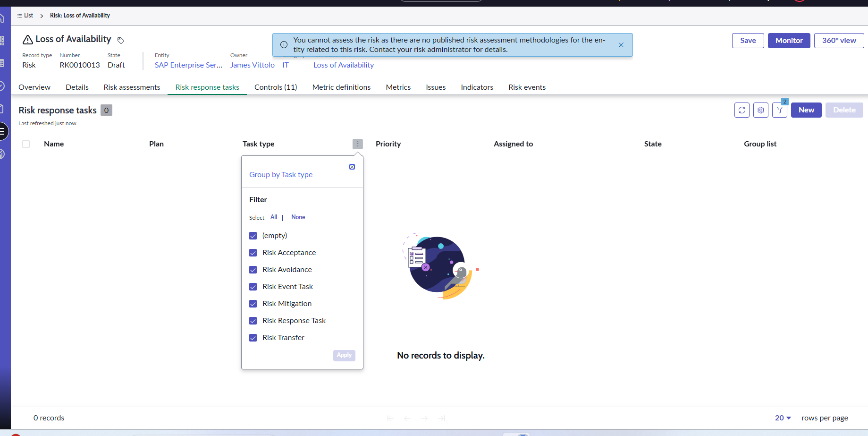Open the Loss of Availability risk statement link
868x436 pixels.
click(344, 65)
